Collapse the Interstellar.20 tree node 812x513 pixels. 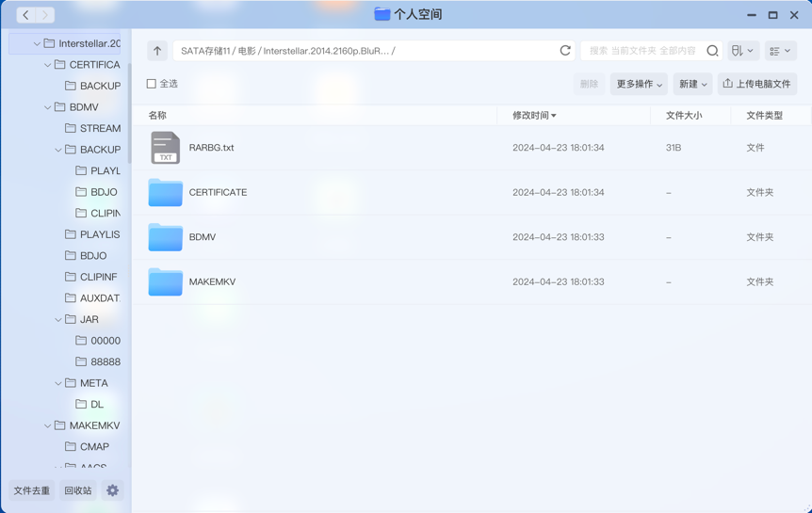[x=37, y=44]
